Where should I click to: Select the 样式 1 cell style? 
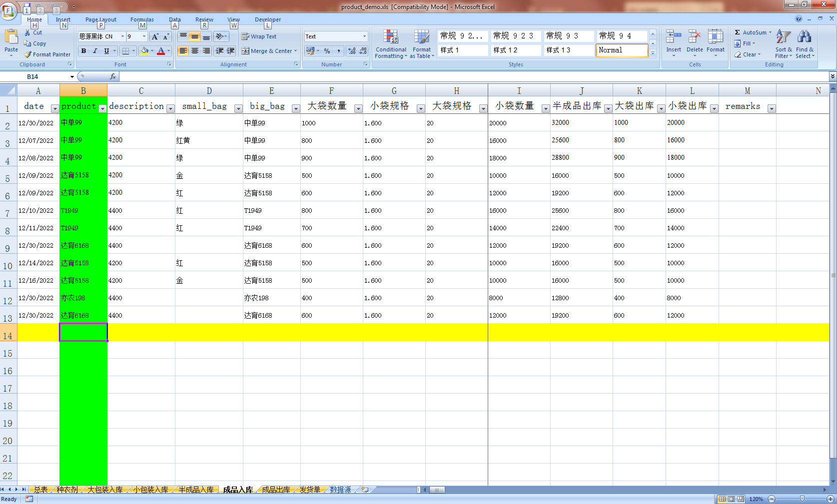(x=463, y=50)
